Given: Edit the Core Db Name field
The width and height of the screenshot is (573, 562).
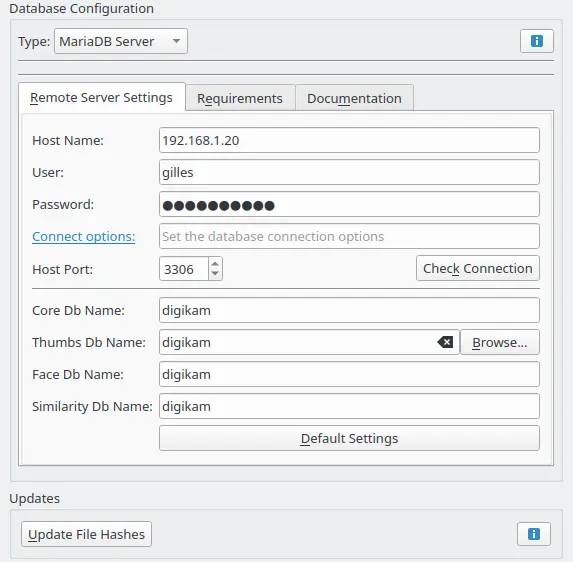Looking at the screenshot, I should [349, 310].
